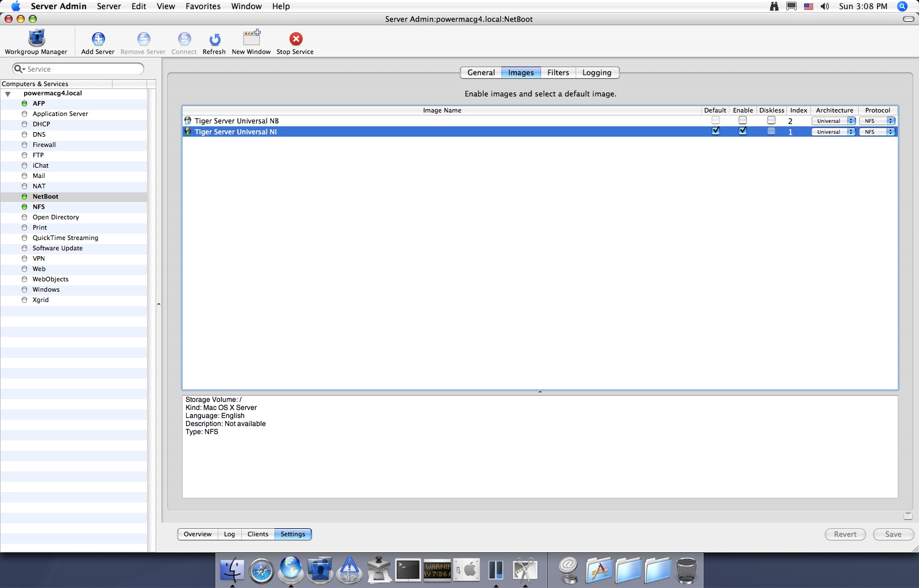Screen dimensions: 919x588
Task: Click the Grab scissors icon in Dock
Action: [525, 570]
